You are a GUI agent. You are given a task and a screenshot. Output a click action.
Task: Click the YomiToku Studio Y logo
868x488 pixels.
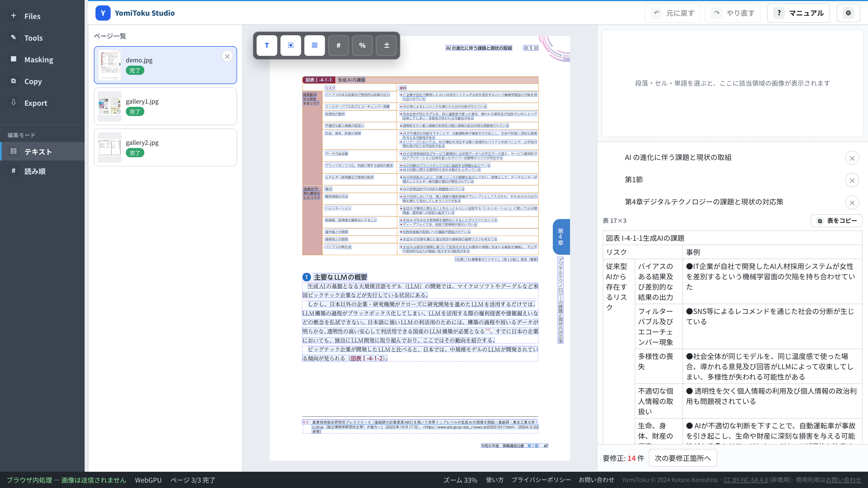tap(103, 13)
